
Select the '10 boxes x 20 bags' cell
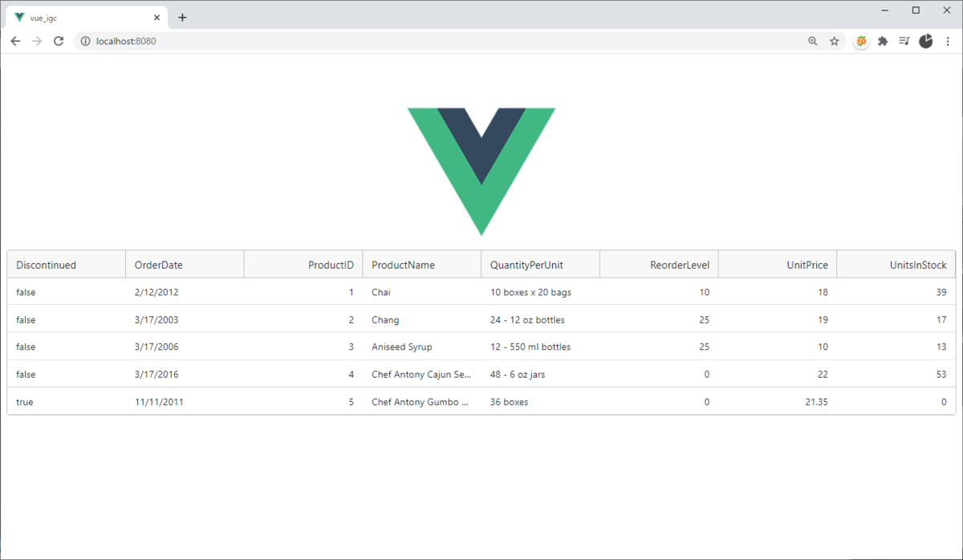541,292
